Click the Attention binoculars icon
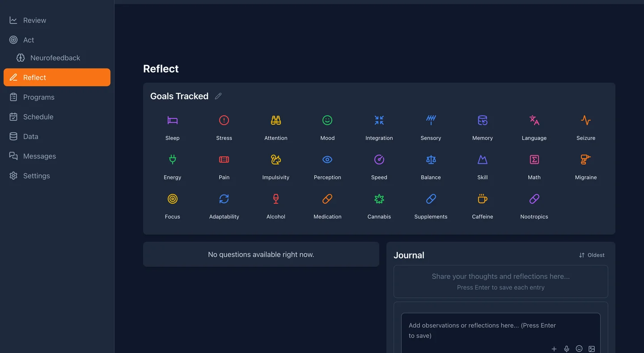Viewport: 644px width, 353px height. tap(276, 120)
